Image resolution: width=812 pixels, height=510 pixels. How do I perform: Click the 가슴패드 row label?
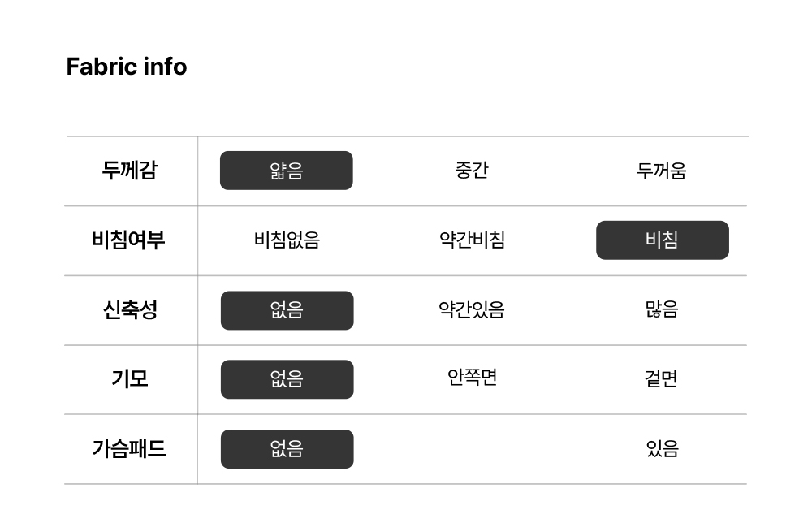pyautogui.click(x=129, y=448)
